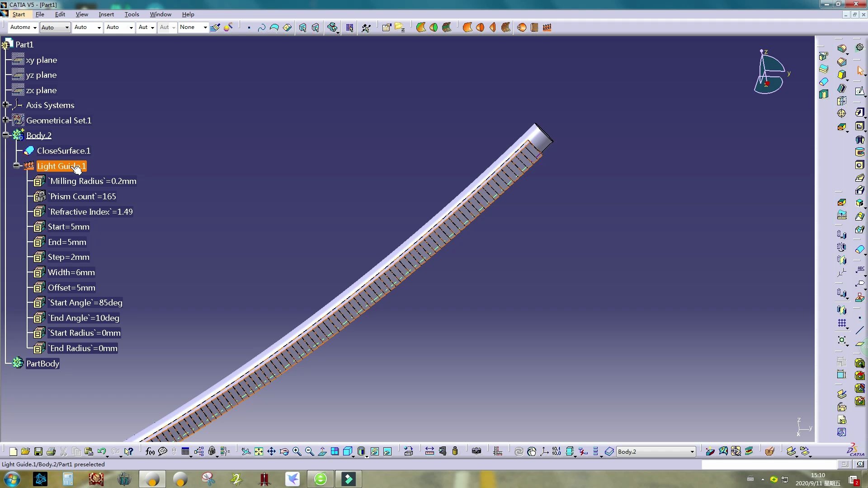Click the 3D compass in the viewport
This screenshot has width=868, height=488.
click(771, 72)
